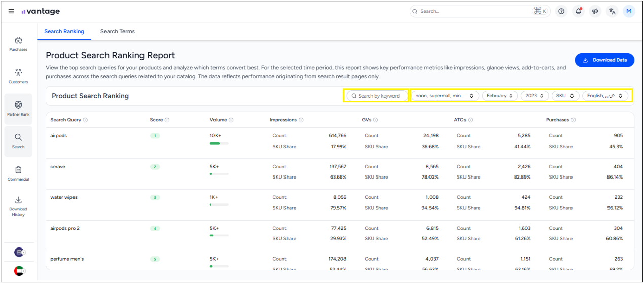
Task: Open Download History in the sidebar
Action: pos(18,206)
